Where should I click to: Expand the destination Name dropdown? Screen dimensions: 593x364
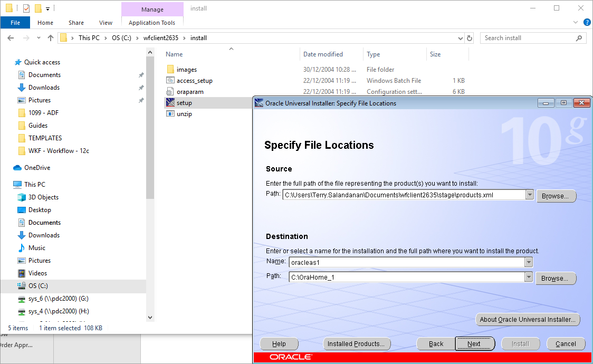[x=529, y=262]
